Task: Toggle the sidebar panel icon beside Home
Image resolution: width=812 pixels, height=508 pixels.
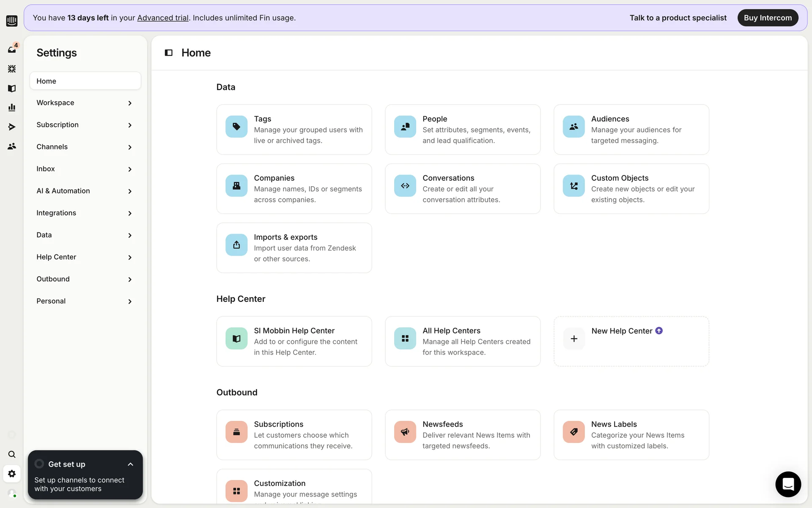Action: click(x=168, y=52)
